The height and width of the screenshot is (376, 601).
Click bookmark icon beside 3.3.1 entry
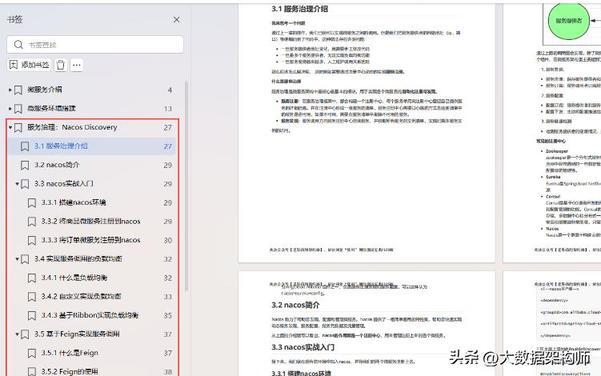[x=32, y=203]
